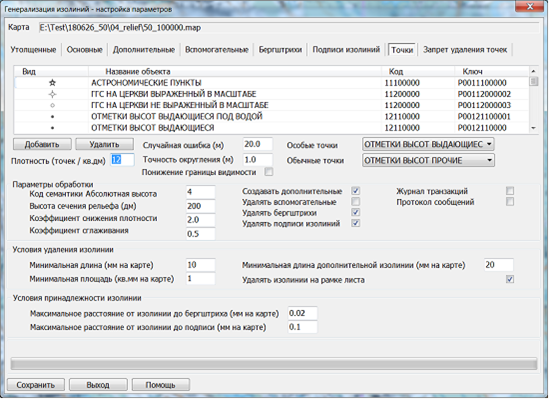Click the Код семантики Абсолютная высота field

coord(201,192)
